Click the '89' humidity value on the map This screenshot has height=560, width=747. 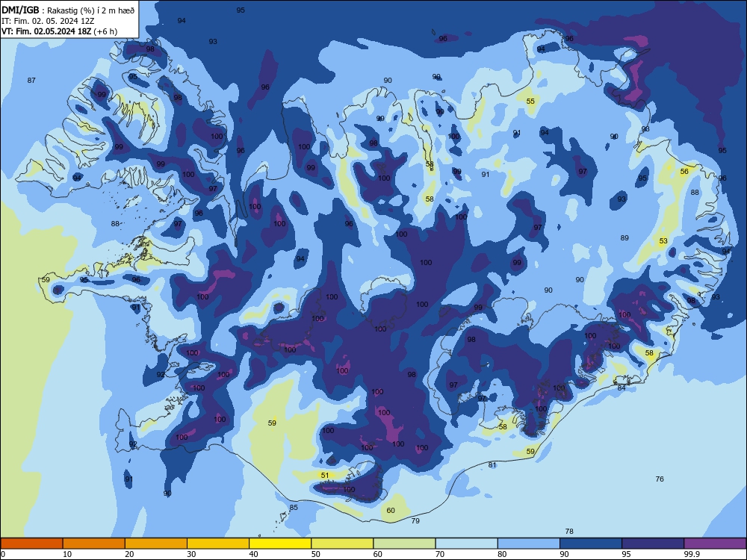(x=624, y=238)
